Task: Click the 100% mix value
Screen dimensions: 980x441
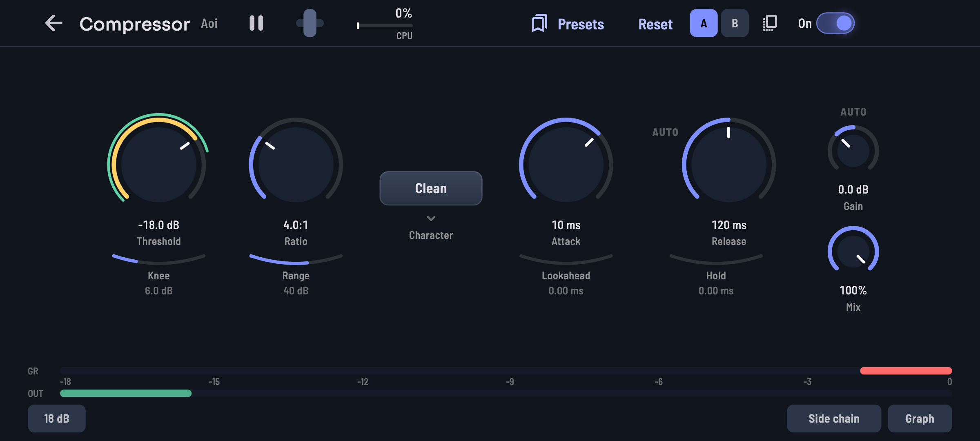Action: (853, 290)
